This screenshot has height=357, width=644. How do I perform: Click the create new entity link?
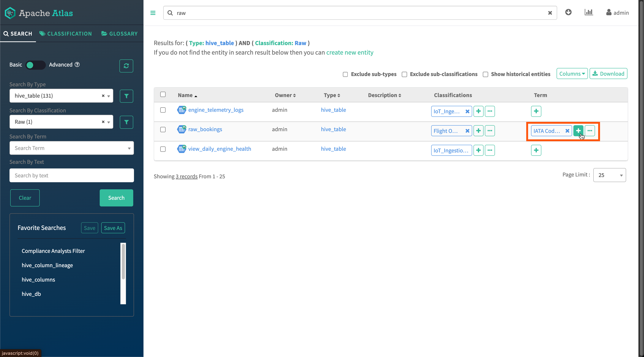[x=350, y=53]
